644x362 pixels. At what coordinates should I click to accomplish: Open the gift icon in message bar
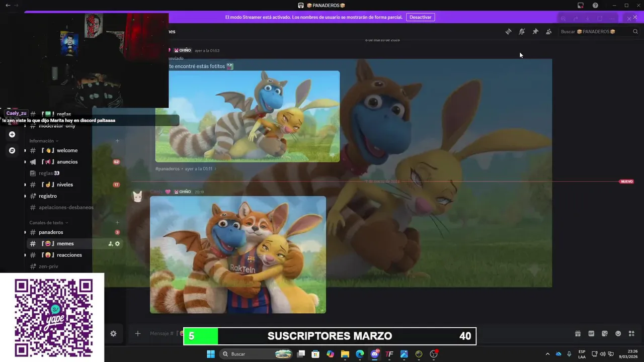click(x=578, y=333)
